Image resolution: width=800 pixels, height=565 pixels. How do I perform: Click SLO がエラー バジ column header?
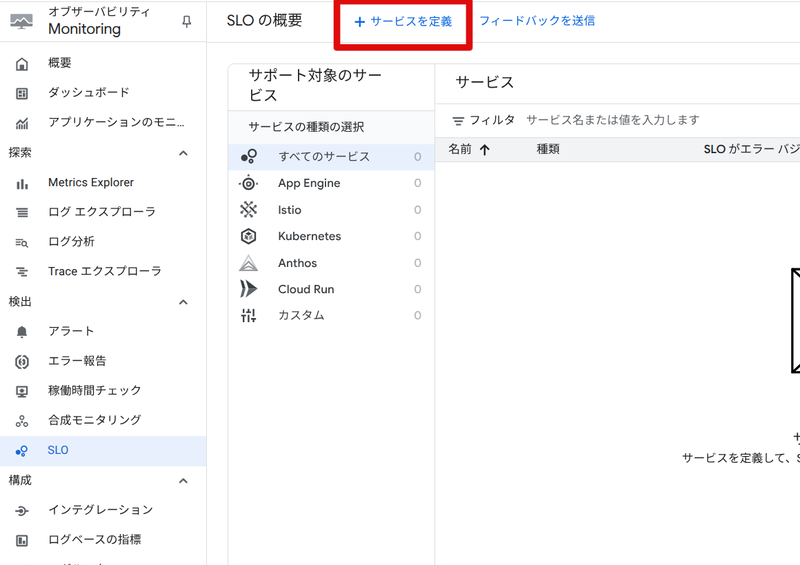[x=752, y=150]
